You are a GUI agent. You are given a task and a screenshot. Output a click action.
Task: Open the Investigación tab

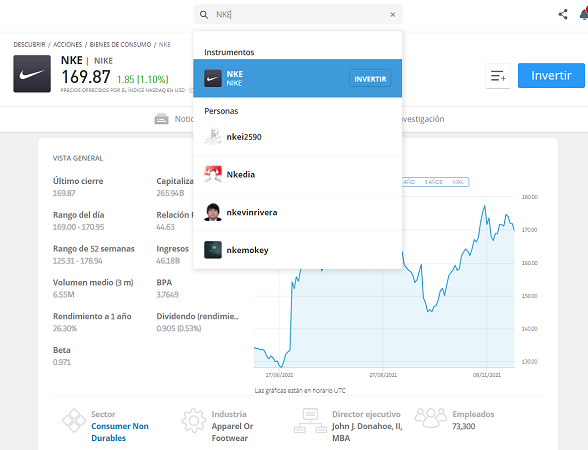(423, 119)
